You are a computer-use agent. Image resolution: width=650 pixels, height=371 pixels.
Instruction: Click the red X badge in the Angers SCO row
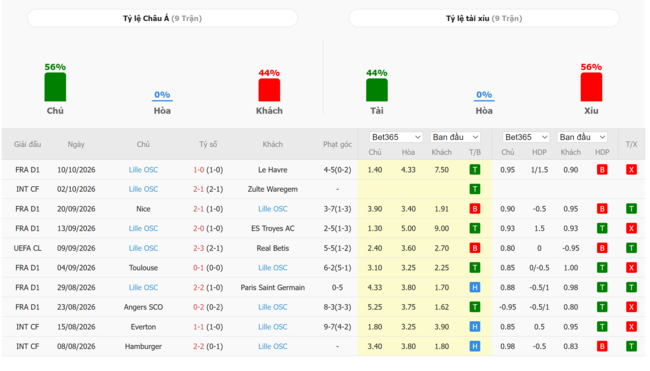coord(631,307)
